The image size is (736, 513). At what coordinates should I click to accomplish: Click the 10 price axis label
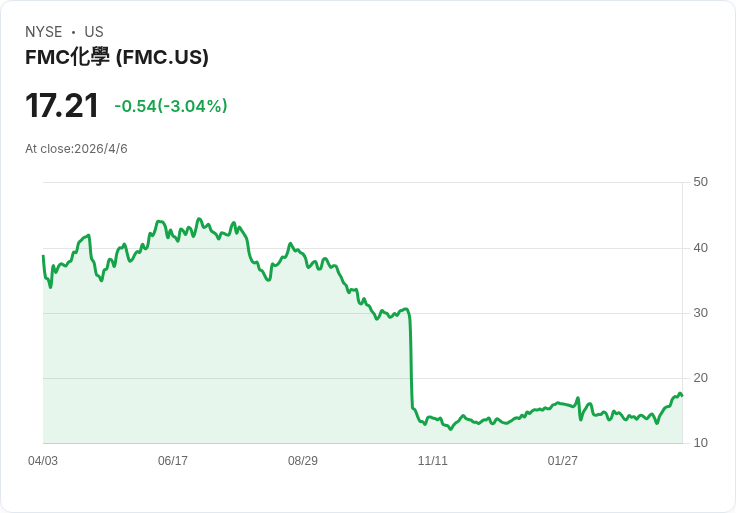click(700, 443)
